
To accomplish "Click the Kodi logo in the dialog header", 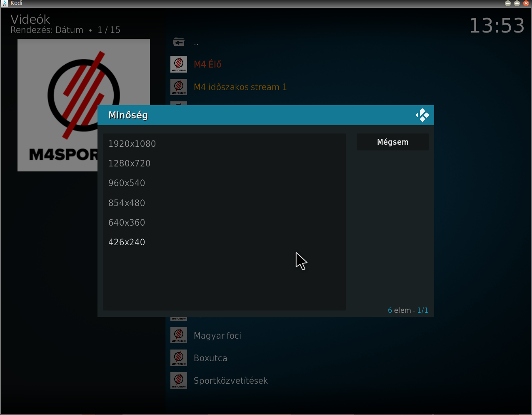I will (422, 115).
